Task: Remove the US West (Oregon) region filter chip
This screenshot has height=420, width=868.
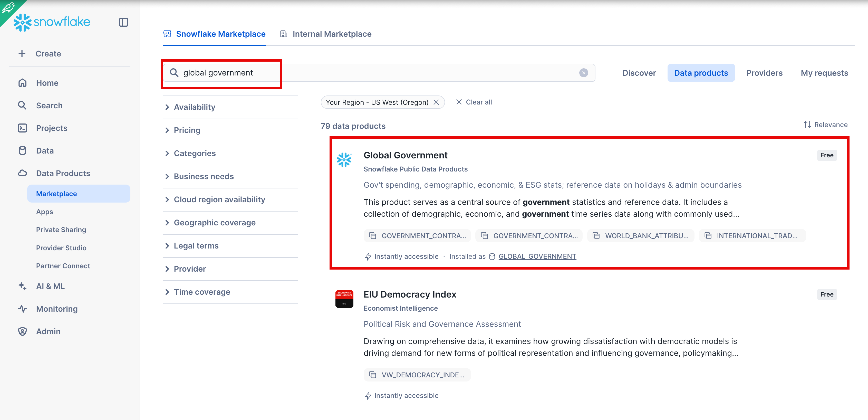Action: (x=436, y=102)
